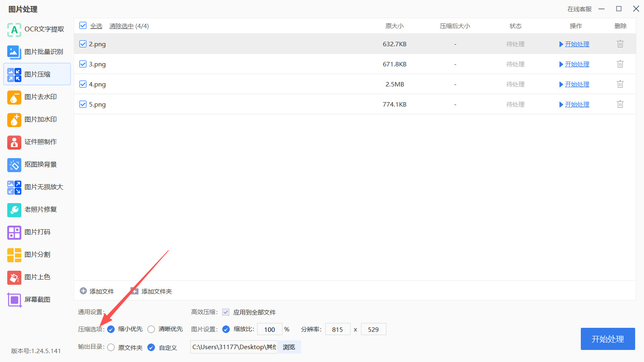Select the 缩放比 radio option

[x=226, y=329]
